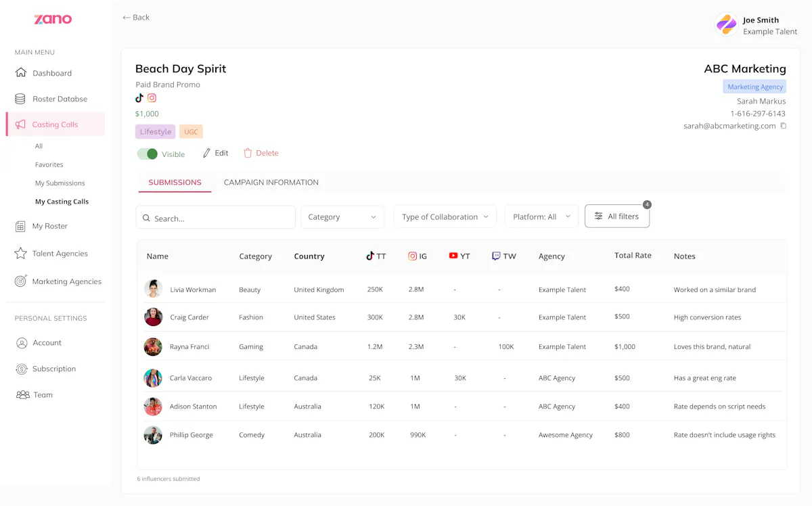Screen dimensions: 812x506
Task: Click the Joe Smith profile avatar
Action: 727,25
